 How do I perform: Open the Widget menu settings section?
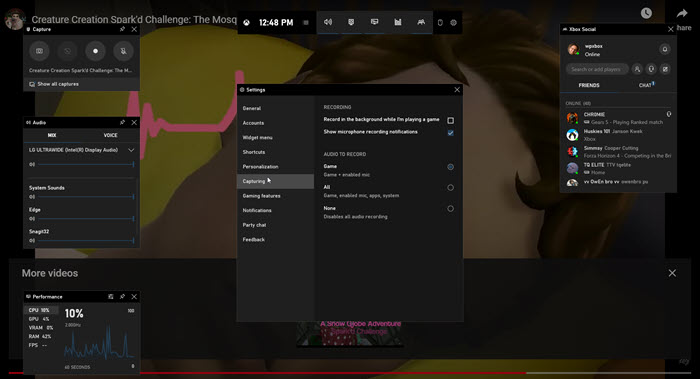(275, 137)
